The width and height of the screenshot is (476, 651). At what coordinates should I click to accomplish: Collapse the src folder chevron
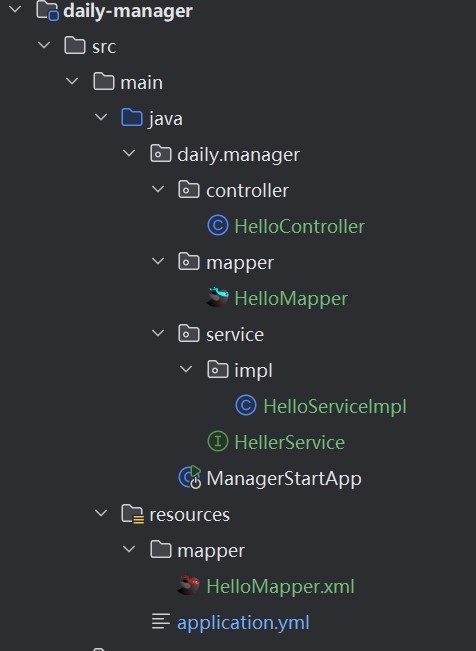[x=44, y=45]
